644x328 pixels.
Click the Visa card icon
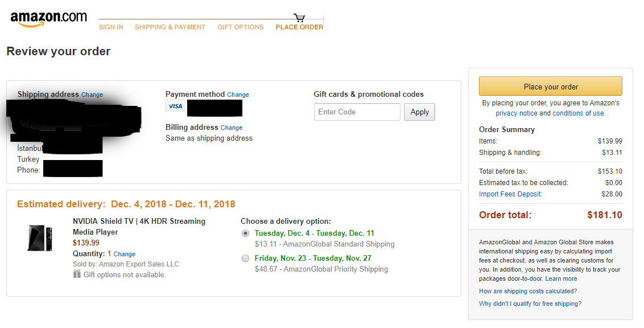175,106
